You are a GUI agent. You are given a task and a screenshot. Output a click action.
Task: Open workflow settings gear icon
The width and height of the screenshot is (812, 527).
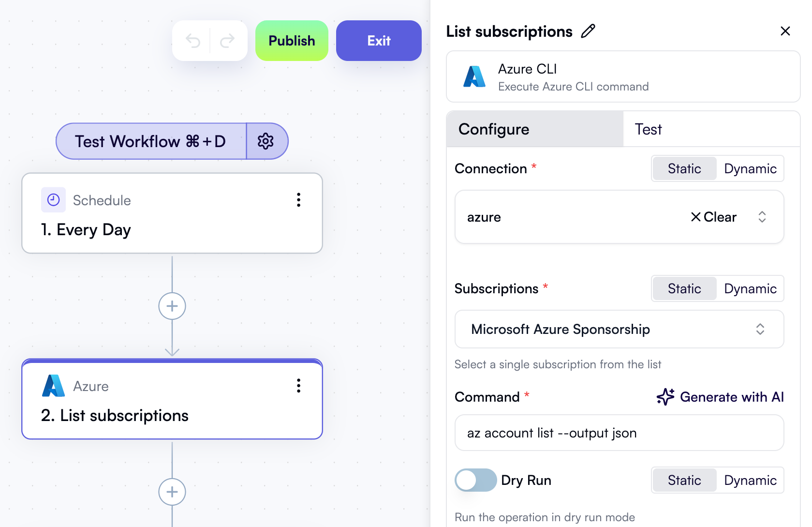coord(266,141)
